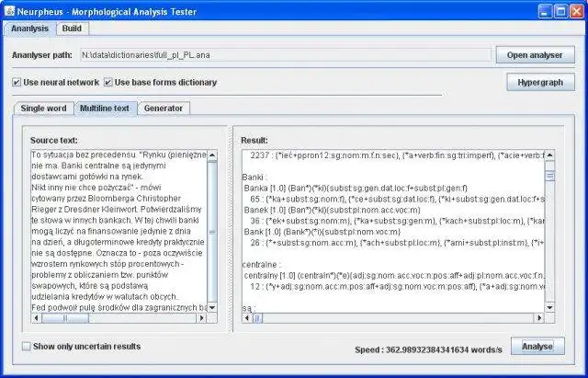The image size is (588, 378).
Task: Click the Source text scroll-up arrow
Action: (x=212, y=155)
